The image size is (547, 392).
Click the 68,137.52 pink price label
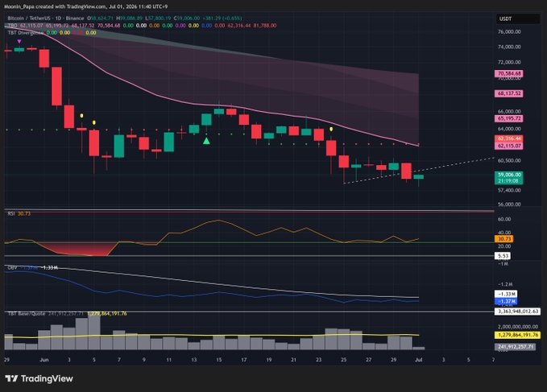[509, 93]
